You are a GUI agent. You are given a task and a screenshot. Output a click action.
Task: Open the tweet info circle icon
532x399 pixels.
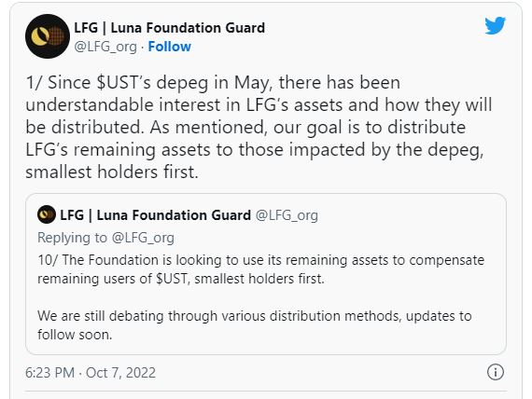[496, 372]
